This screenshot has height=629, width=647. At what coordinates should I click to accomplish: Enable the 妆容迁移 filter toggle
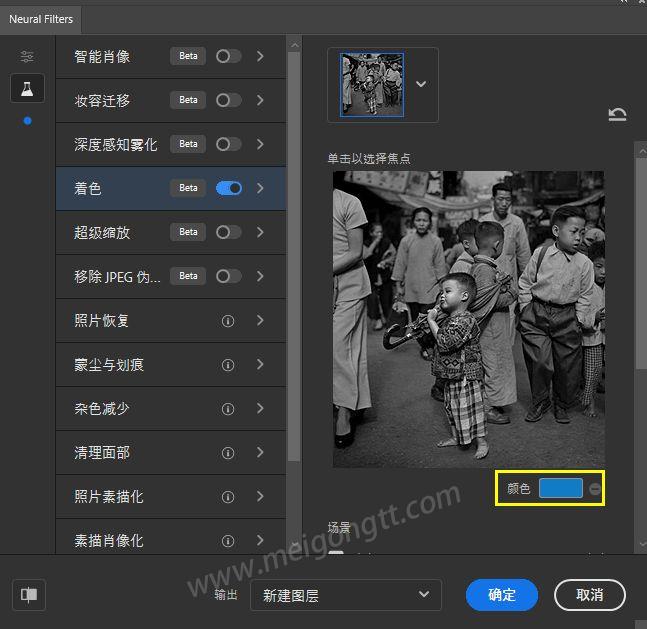click(x=229, y=100)
